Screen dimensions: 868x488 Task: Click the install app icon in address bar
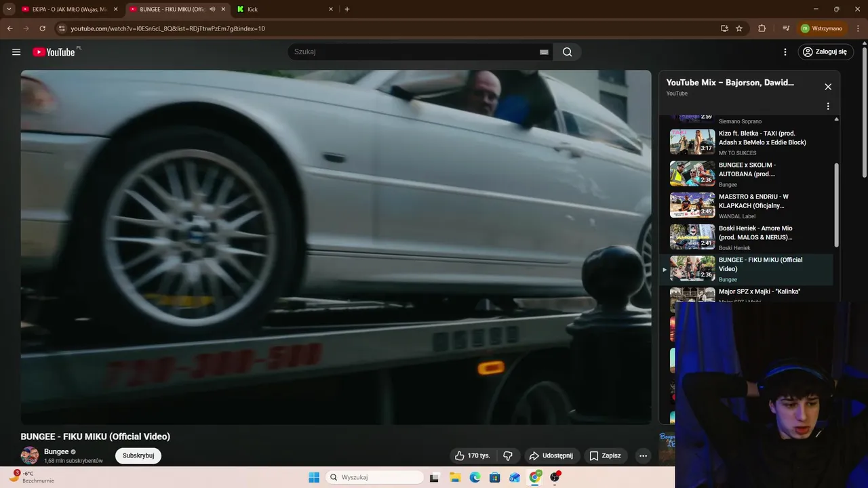724,28
